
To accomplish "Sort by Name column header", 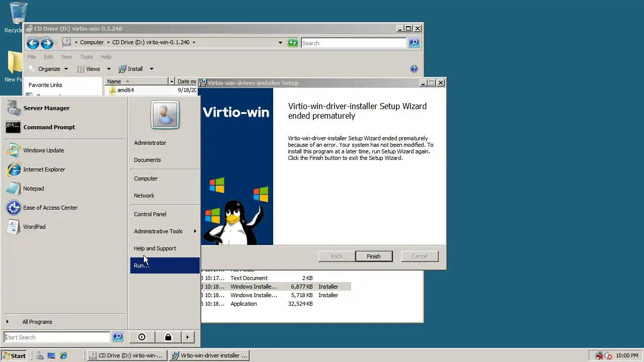I will (136, 81).
